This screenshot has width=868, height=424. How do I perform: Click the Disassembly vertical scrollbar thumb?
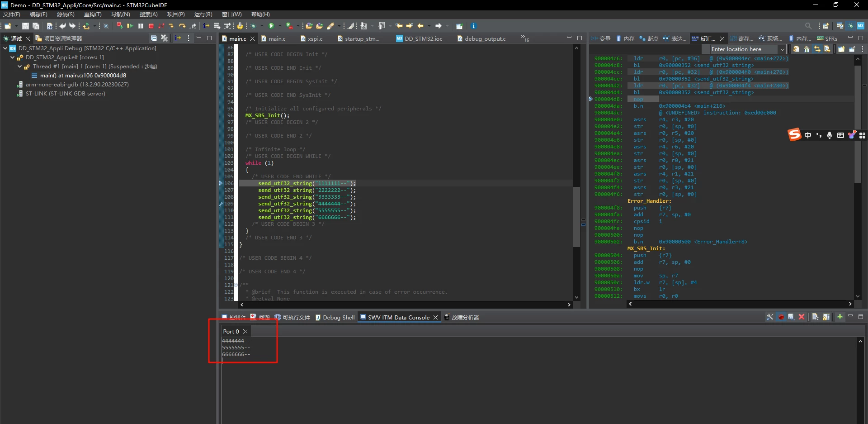tap(858, 124)
